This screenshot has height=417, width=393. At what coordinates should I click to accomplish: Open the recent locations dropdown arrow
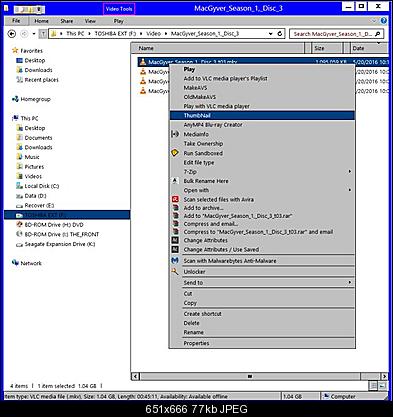click(x=34, y=34)
